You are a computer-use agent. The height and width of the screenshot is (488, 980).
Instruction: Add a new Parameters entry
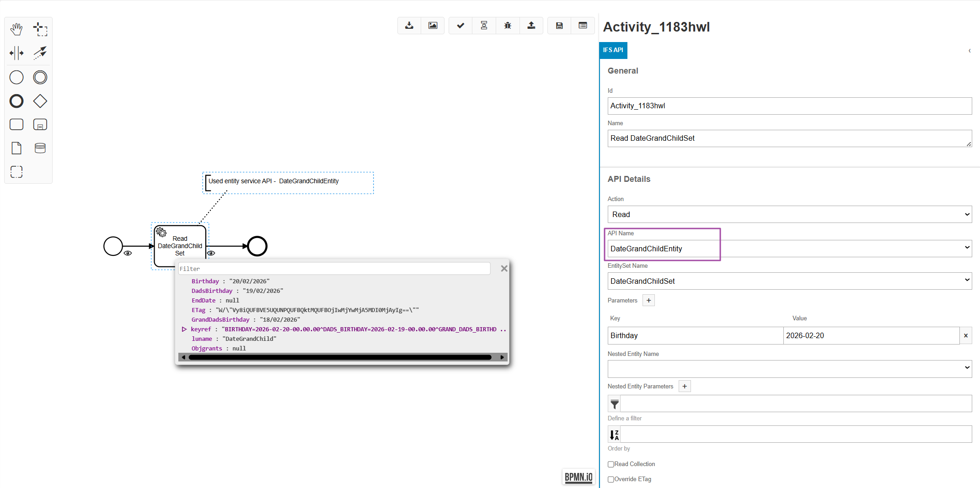pos(648,300)
